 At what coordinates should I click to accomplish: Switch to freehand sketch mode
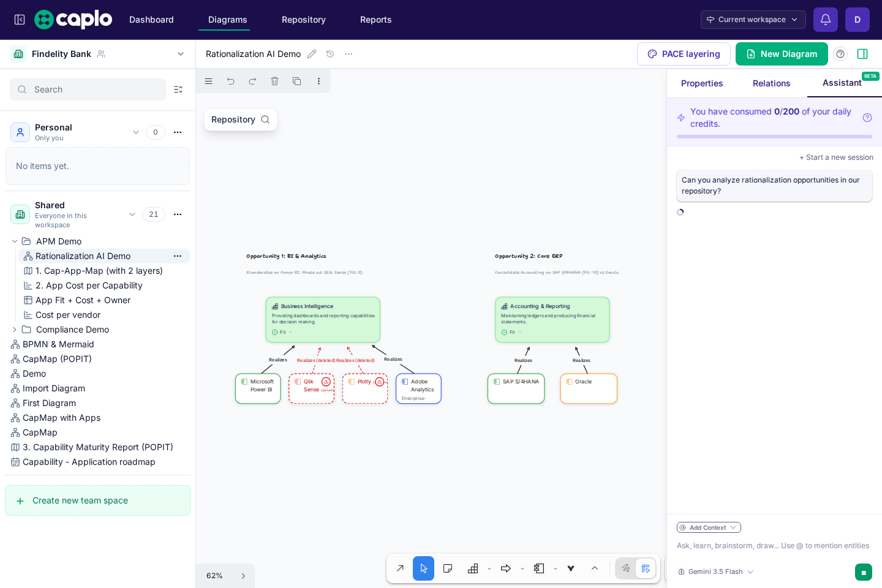tap(625, 568)
